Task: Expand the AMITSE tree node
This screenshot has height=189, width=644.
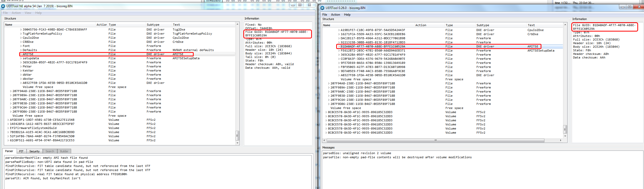Action: coord(21,54)
